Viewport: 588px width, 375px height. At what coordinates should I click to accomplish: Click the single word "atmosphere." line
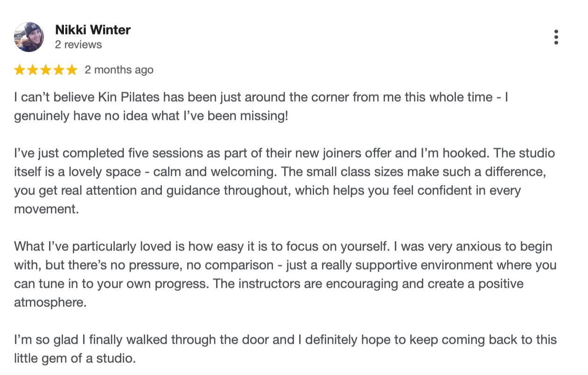coord(50,303)
